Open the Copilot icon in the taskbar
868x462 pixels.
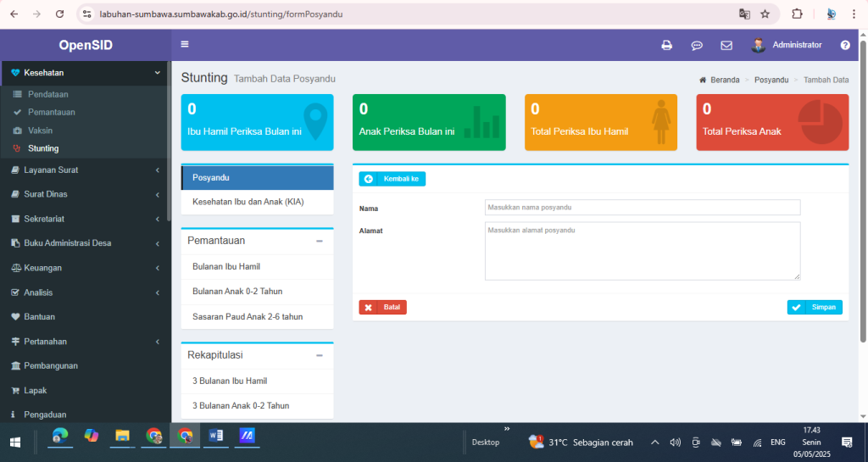pyautogui.click(x=92, y=436)
